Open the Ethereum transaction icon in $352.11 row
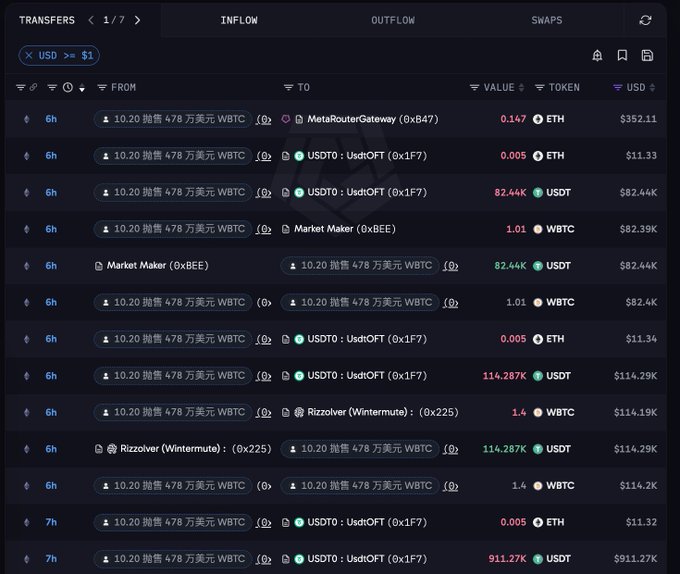 (27, 119)
